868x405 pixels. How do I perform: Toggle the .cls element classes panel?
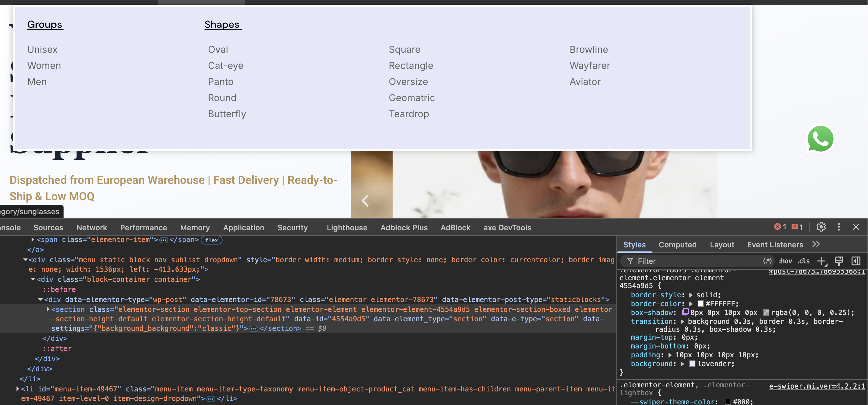pos(804,261)
